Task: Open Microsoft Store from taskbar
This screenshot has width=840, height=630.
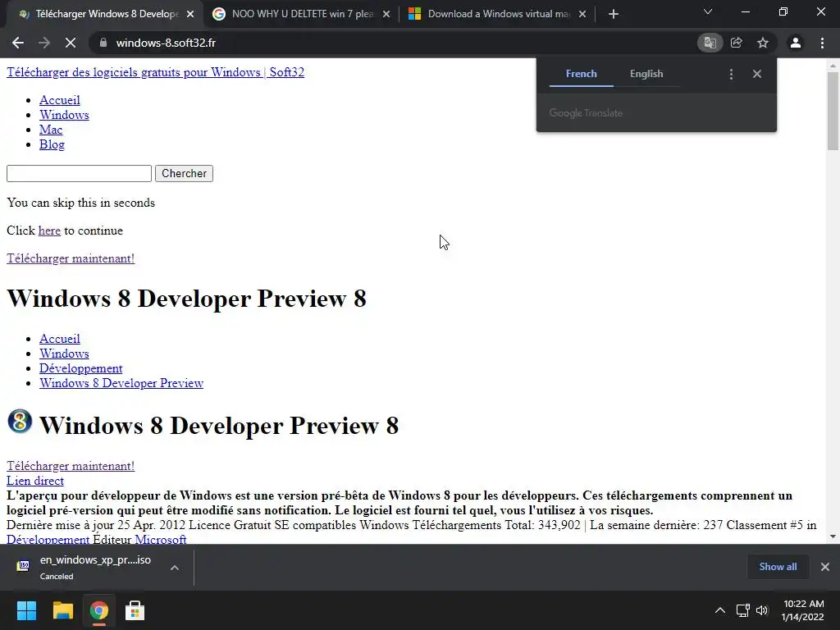Action: coord(135,610)
